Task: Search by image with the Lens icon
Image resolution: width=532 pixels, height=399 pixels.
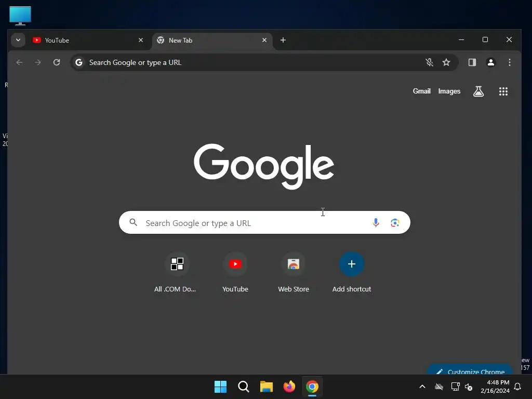Action: coord(395,222)
